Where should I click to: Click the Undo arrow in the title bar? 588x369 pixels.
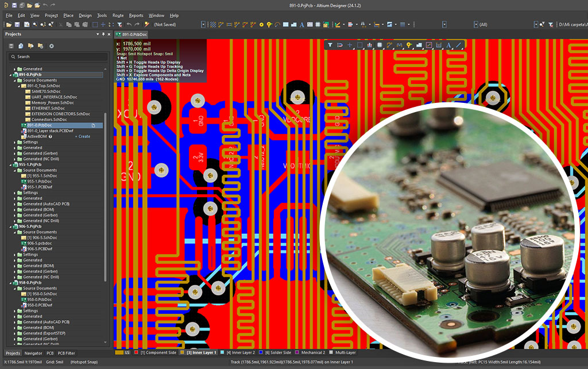point(37,5)
